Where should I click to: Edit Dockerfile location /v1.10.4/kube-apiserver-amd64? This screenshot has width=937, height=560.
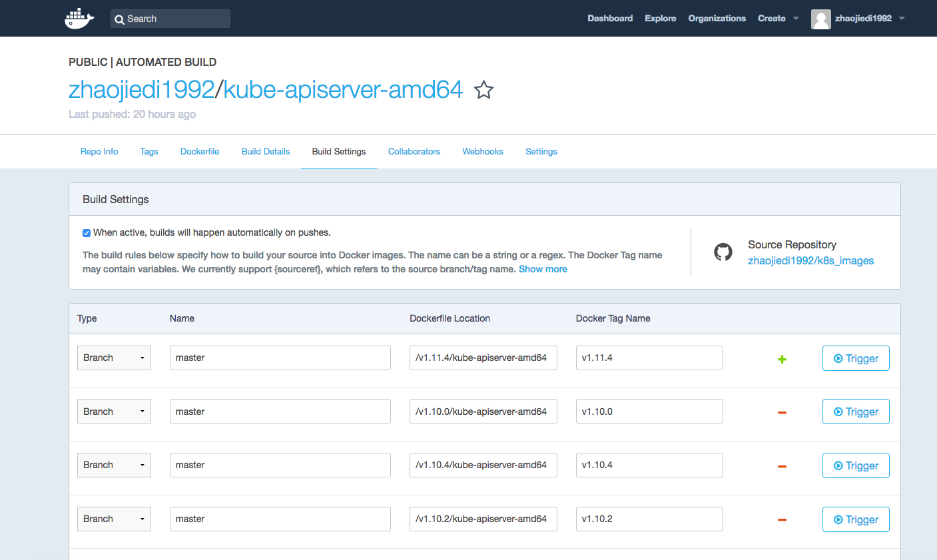(x=483, y=465)
